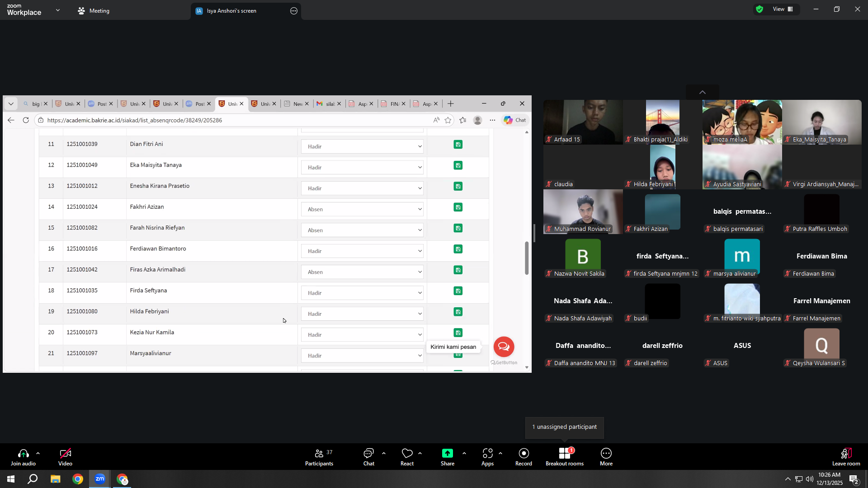This screenshot has height=488, width=868.
Task: Open screen share options ellipsis
Action: (x=294, y=11)
